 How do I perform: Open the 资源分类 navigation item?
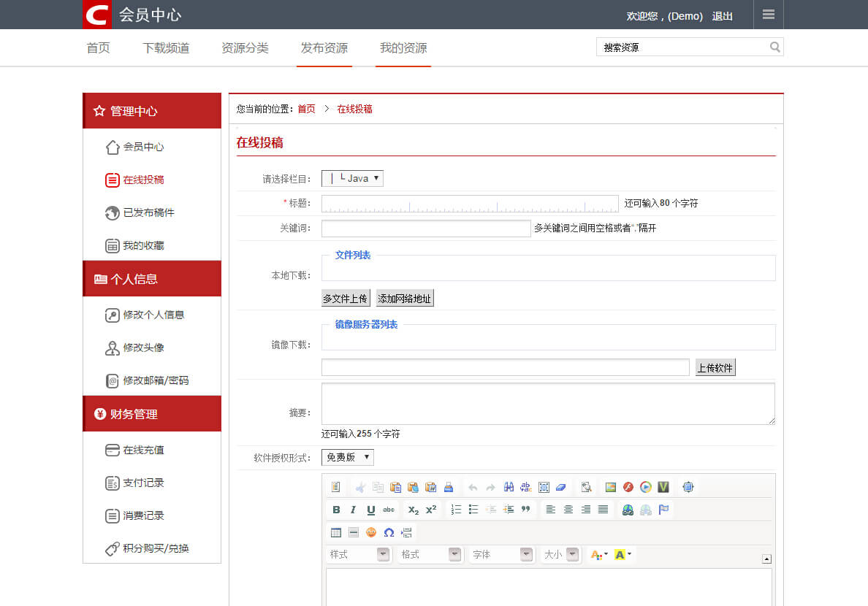click(x=245, y=48)
